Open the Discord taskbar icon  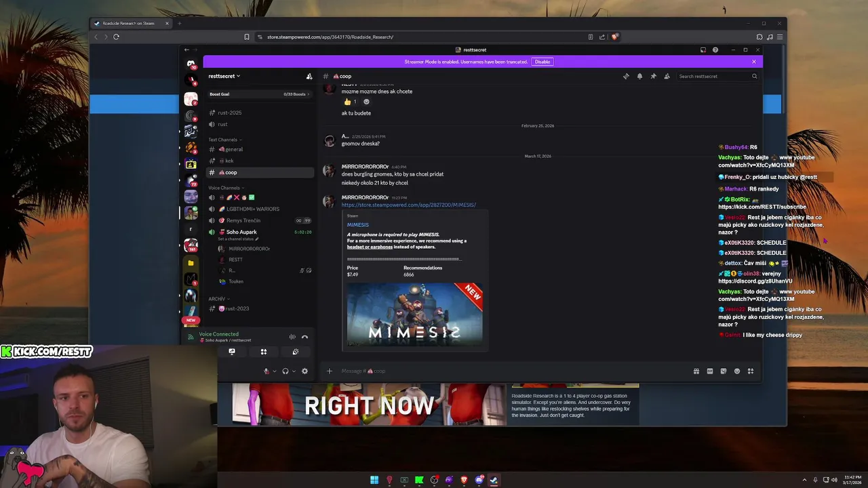479,480
